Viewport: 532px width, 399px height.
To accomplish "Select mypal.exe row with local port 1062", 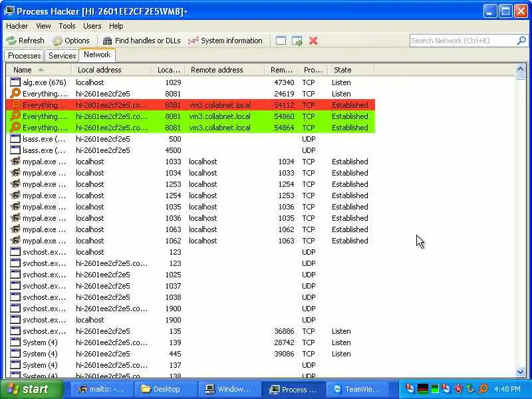I will (190, 241).
